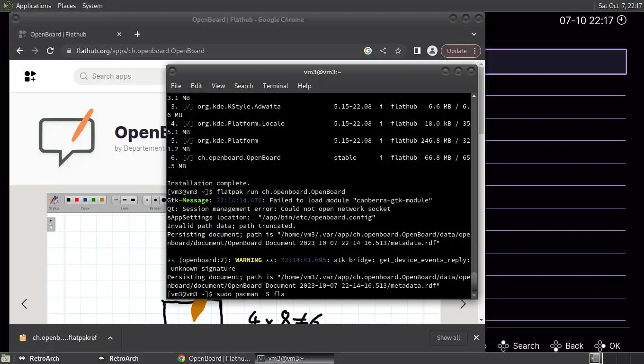Click the share page icon in Chrome
644x364 pixels.
pyautogui.click(x=383, y=51)
